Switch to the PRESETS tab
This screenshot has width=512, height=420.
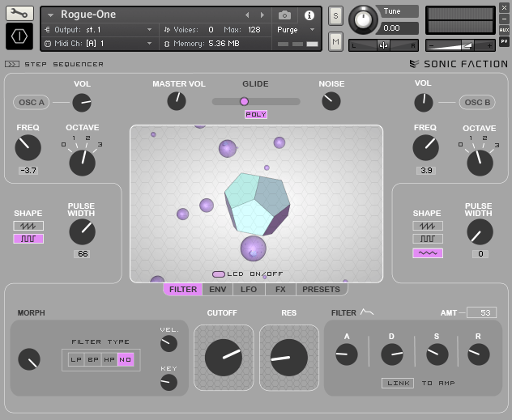tap(322, 289)
